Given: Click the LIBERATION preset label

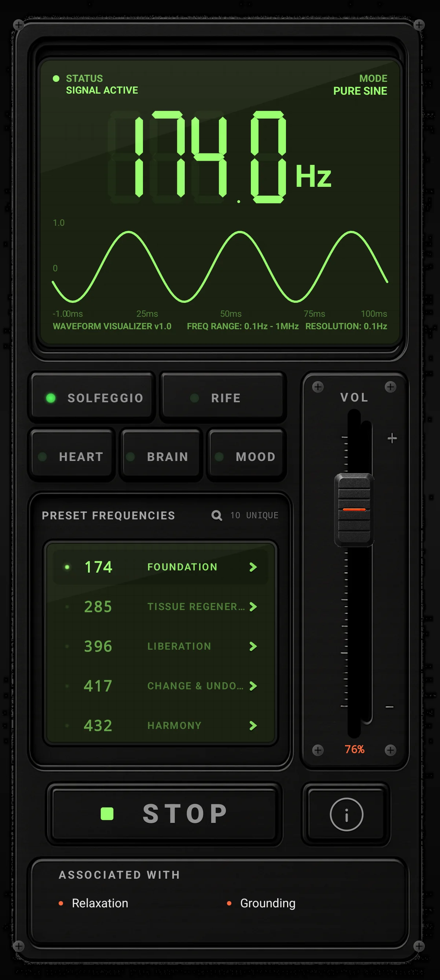Looking at the screenshot, I should (179, 646).
